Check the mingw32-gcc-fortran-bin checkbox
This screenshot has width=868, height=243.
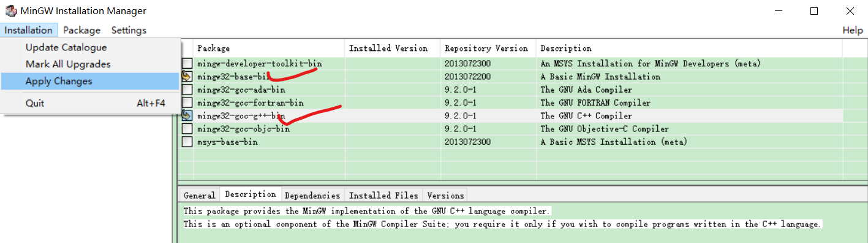click(x=187, y=102)
